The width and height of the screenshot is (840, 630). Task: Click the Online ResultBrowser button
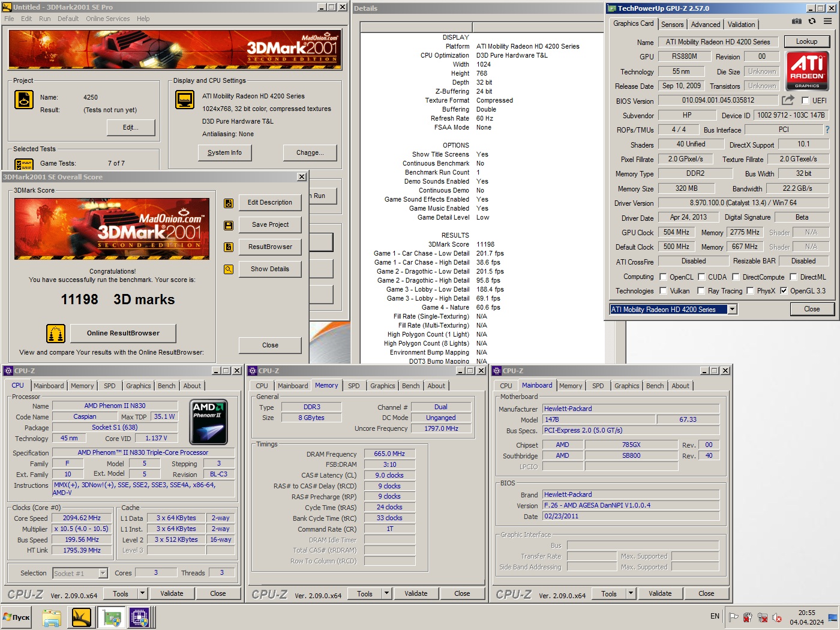(123, 334)
